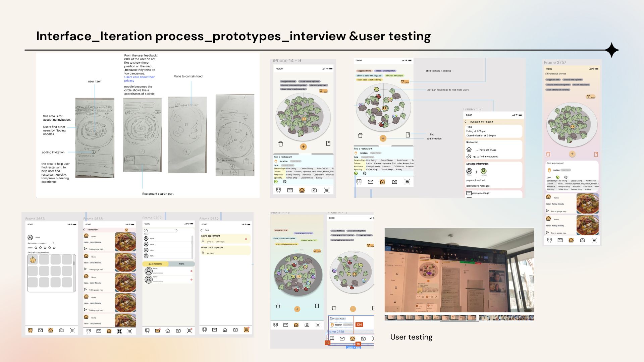Tap the orange plus button in iPhone 14 - 9
Screen dimensions: 644x362
pos(304,146)
